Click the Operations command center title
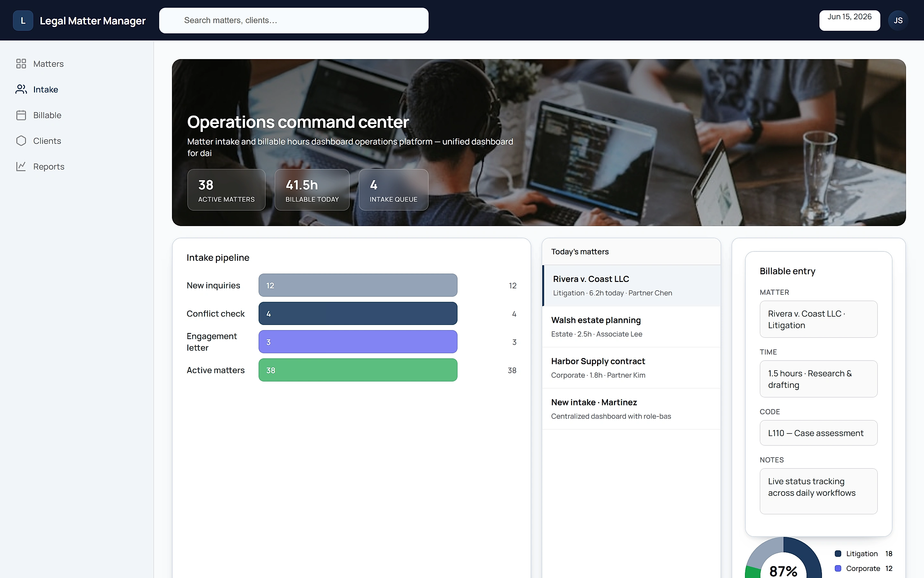924x578 pixels. 298,122
